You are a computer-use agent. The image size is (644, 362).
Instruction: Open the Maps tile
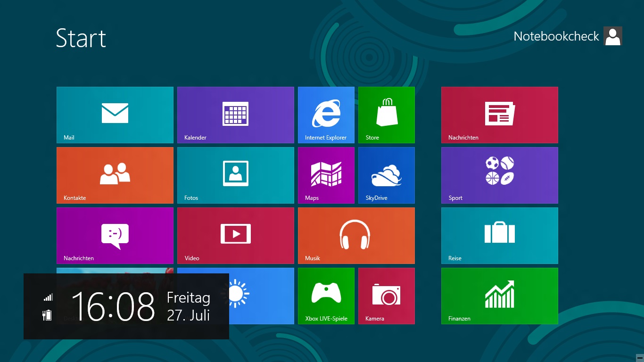(x=326, y=175)
